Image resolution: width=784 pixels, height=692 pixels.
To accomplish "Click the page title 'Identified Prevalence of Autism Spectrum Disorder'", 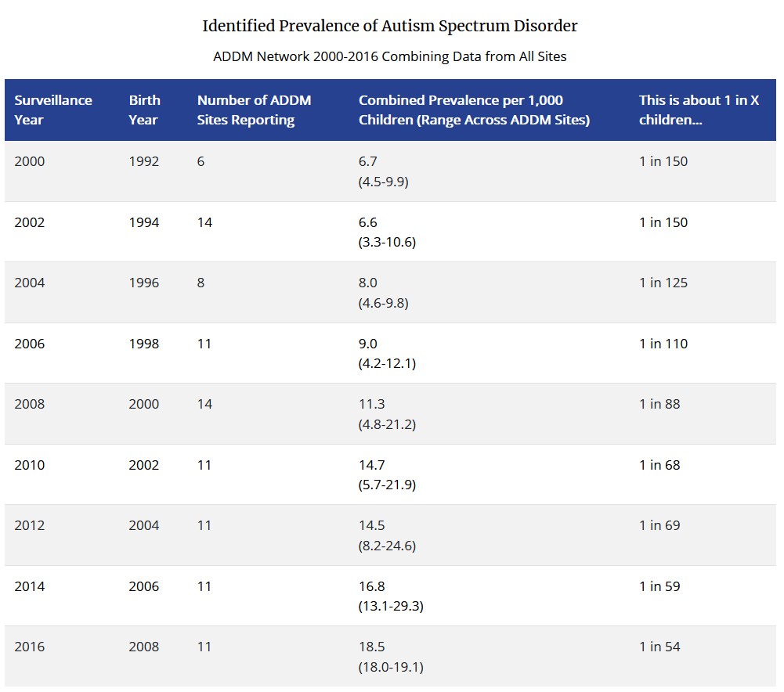I will 390,26.
